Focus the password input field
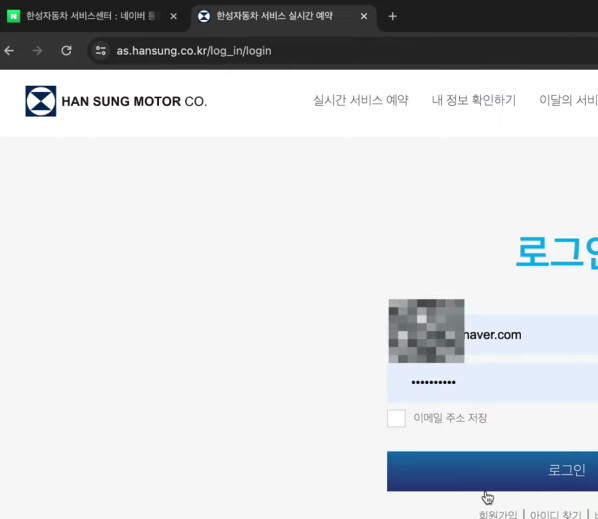Screen dimensions: 598x519 click(492, 382)
